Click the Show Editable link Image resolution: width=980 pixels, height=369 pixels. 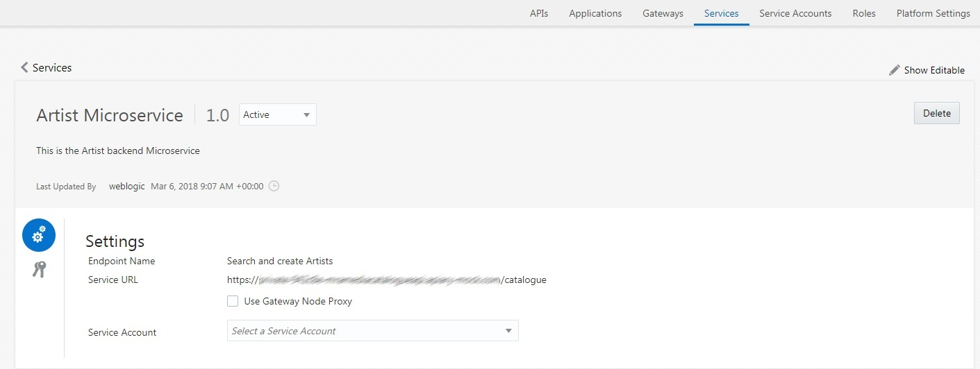pyautogui.click(x=934, y=70)
